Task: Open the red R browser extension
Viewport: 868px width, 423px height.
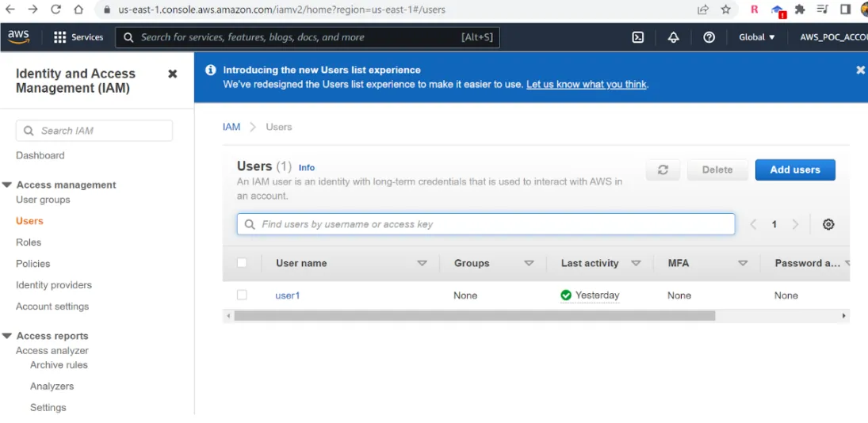Action: (x=754, y=10)
